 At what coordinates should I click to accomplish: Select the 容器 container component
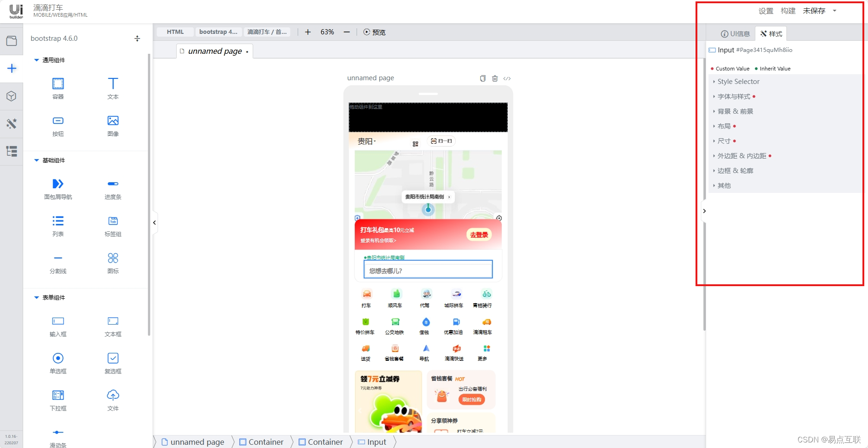click(58, 88)
